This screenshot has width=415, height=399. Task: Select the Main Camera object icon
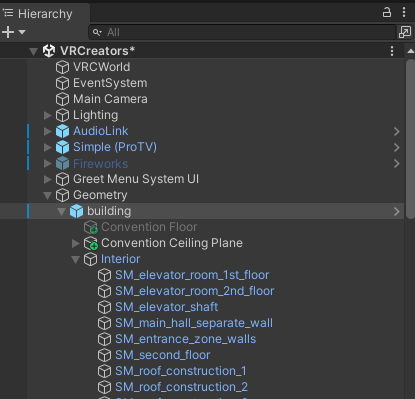click(62, 99)
